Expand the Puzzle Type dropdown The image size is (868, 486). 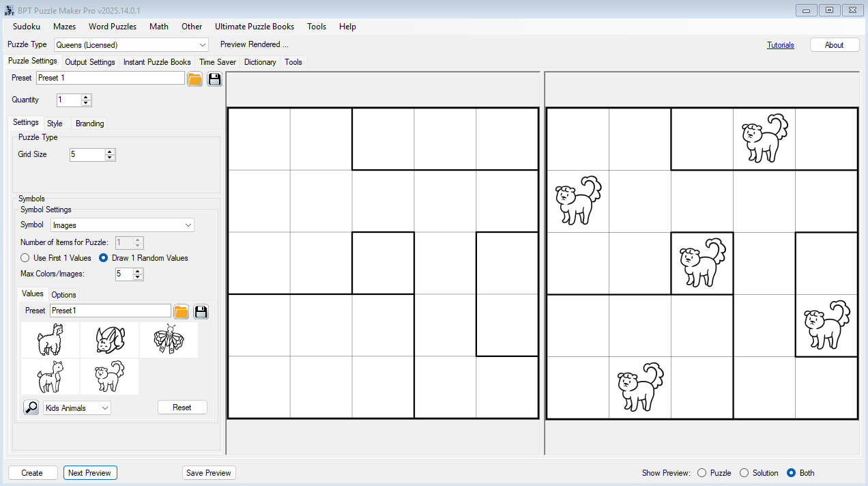[x=202, y=45]
